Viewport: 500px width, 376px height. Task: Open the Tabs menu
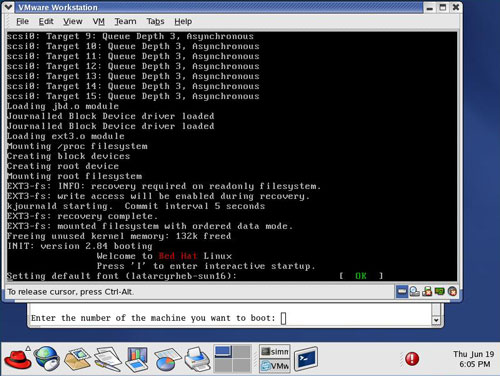pyautogui.click(x=155, y=21)
